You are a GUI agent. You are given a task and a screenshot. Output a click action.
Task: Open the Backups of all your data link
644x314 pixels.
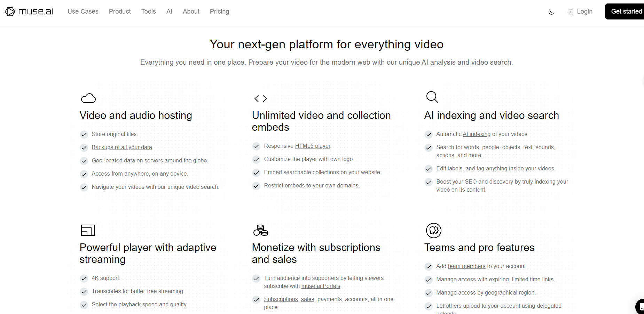click(x=122, y=147)
